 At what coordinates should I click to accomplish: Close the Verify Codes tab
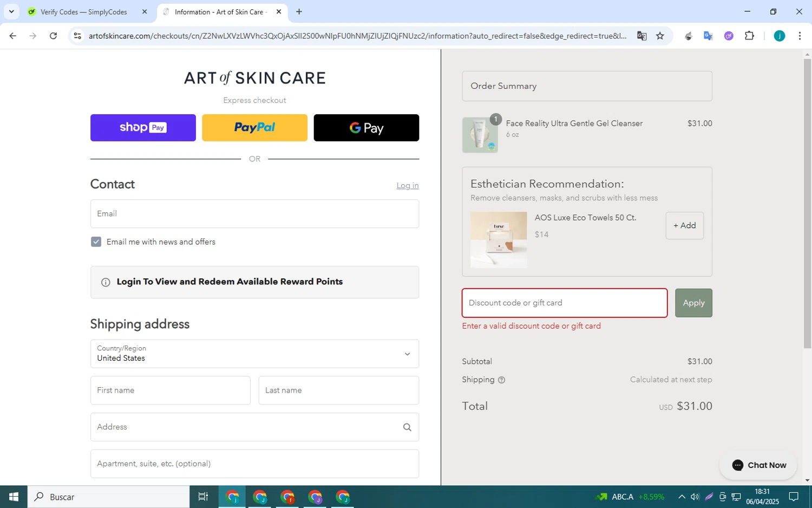(145, 11)
